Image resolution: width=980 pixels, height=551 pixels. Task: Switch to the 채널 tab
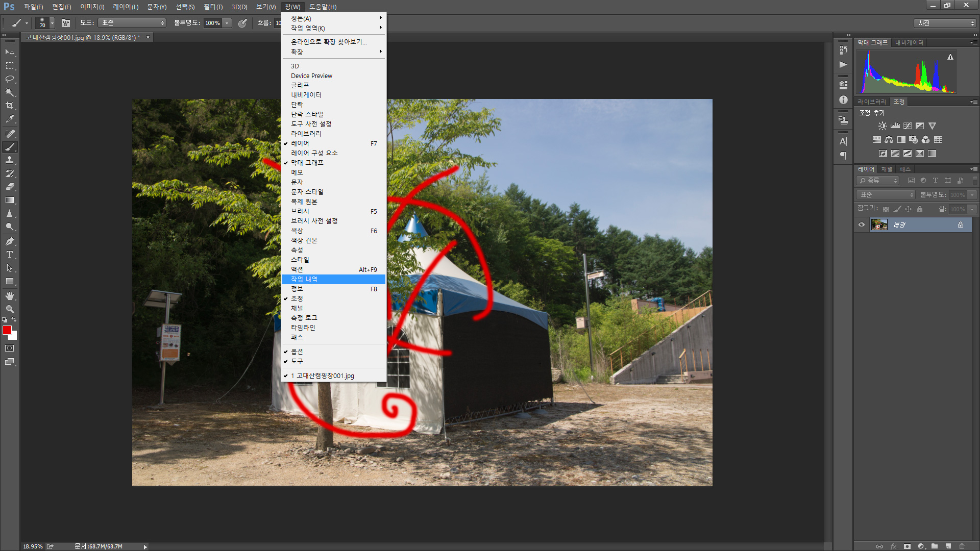coord(887,169)
